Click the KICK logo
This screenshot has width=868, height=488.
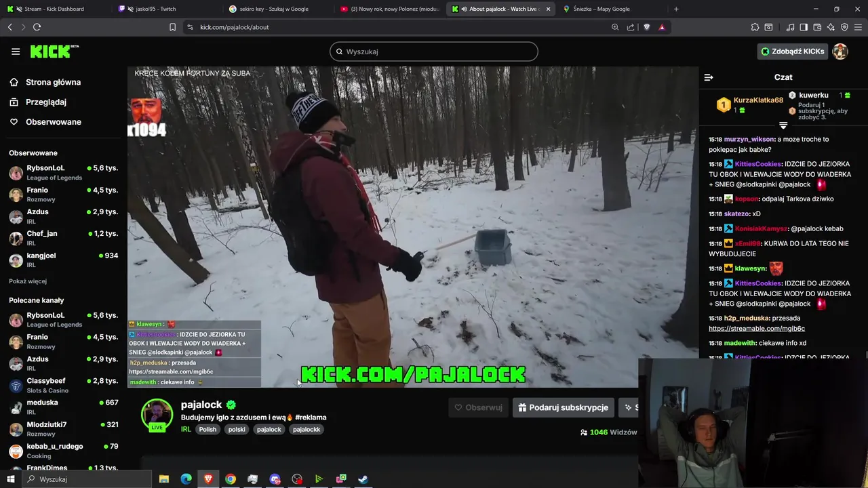[54, 52]
